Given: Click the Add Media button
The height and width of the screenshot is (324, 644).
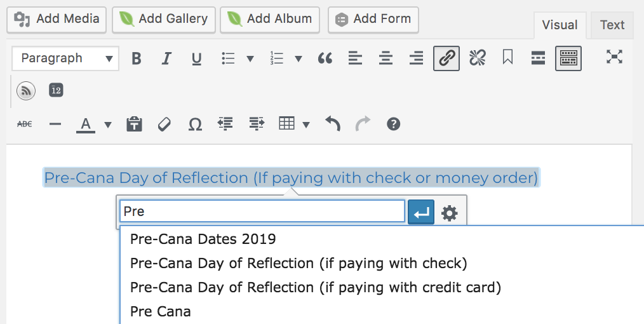Looking at the screenshot, I should (57, 19).
